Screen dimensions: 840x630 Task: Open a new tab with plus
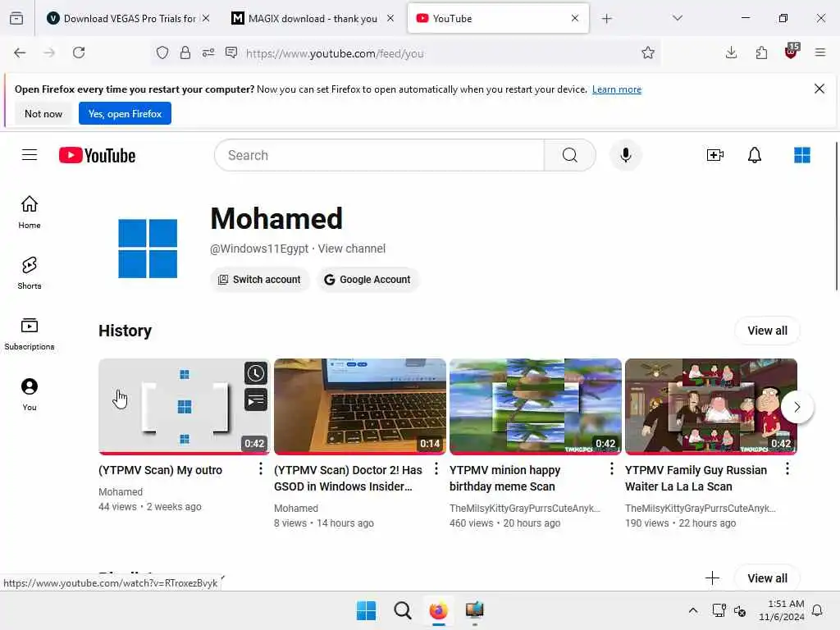[606, 19]
